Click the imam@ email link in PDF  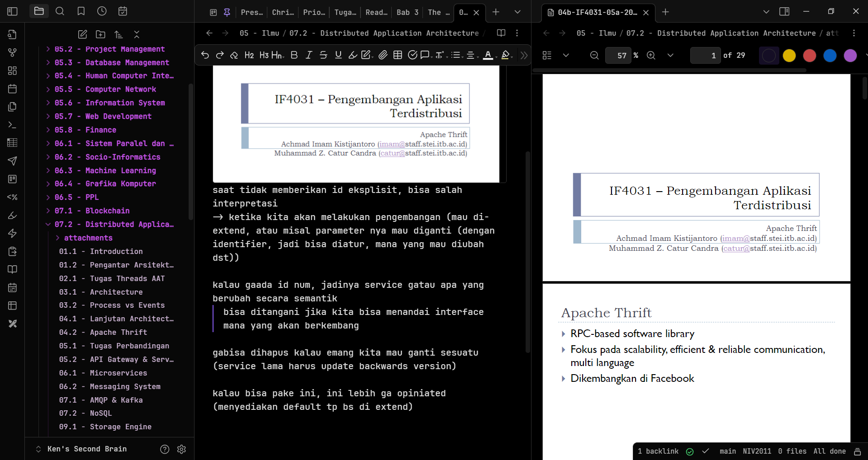[735, 238]
